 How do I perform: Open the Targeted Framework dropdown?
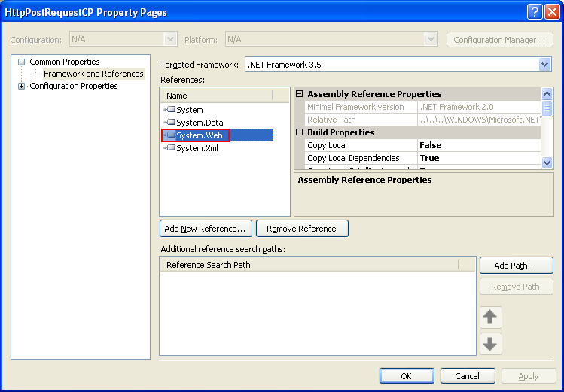[545, 65]
